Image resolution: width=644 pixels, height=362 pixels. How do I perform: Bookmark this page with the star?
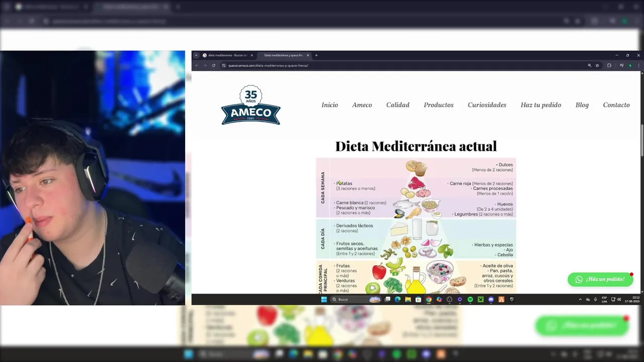click(597, 65)
